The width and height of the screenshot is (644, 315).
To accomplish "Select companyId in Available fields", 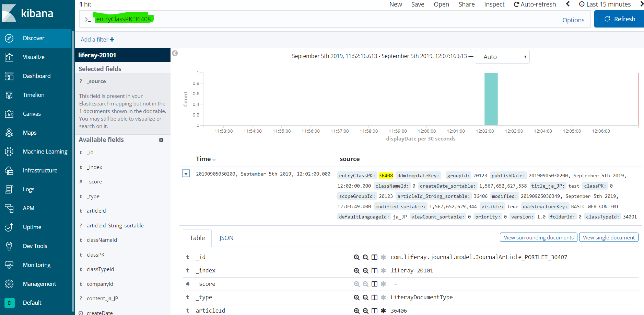I will click(100, 284).
